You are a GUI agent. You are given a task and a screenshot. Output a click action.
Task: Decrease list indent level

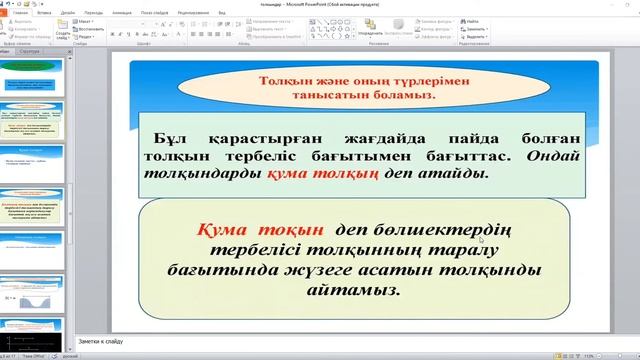pos(220,24)
